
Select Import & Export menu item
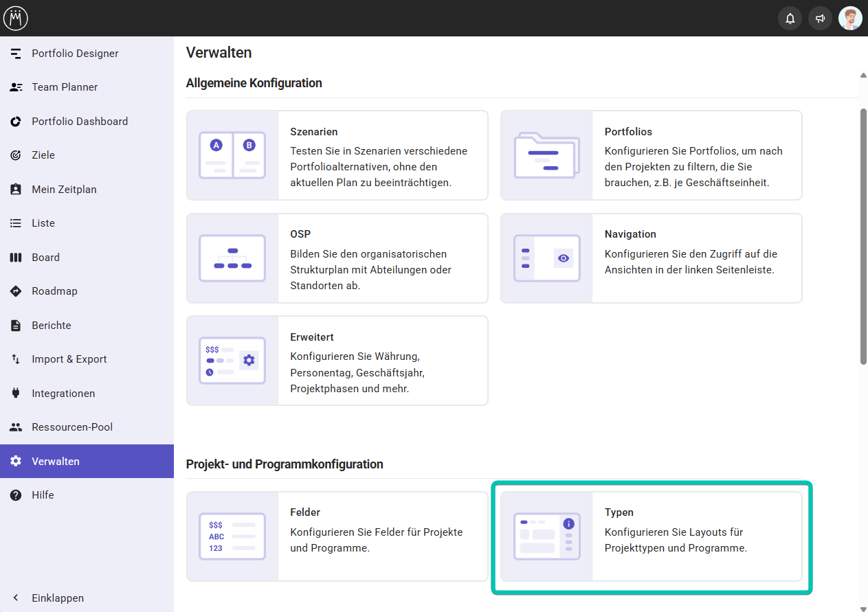click(69, 359)
